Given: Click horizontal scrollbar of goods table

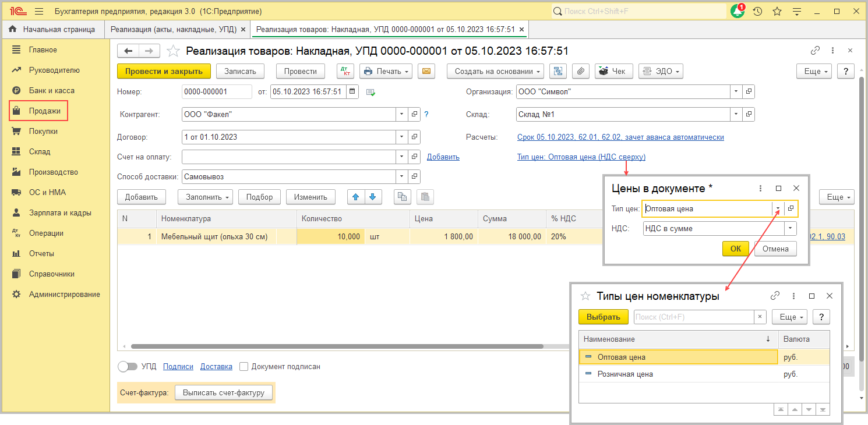Looking at the screenshot, I should pyautogui.click(x=337, y=346).
